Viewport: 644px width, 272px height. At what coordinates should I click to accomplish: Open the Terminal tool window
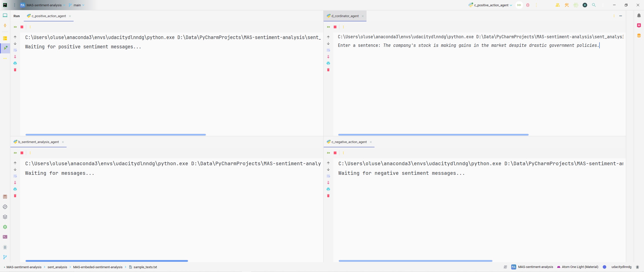click(5, 237)
